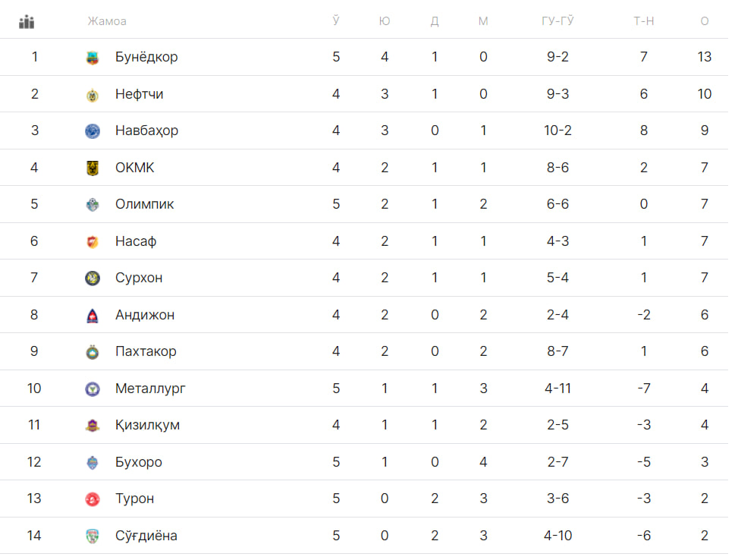Click the ОКМК club badge
Image resolution: width=735 pixels, height=560 pixels.
coord(92,168)
